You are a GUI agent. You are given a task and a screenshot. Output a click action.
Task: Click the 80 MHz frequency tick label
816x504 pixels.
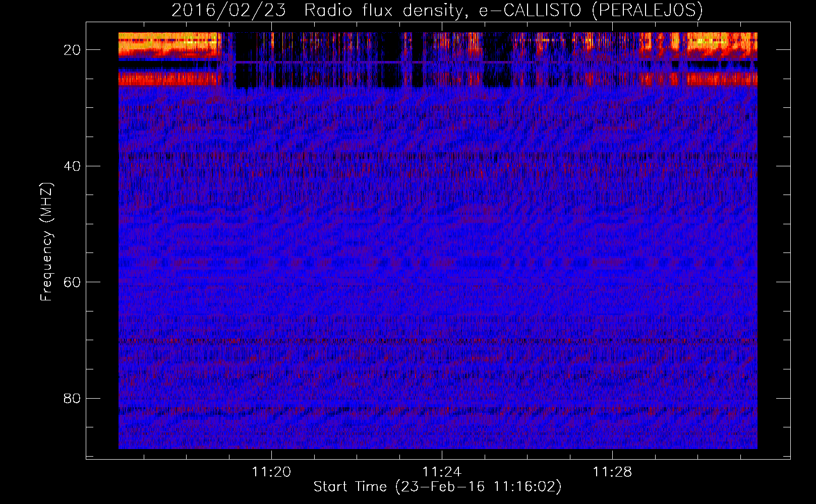(73, 399)
